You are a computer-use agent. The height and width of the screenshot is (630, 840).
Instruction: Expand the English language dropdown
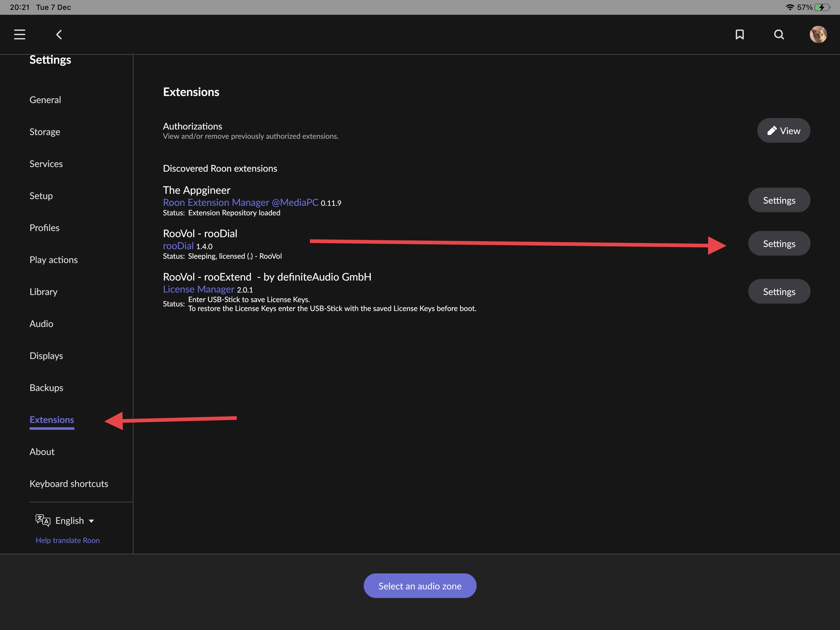(75, 520)
